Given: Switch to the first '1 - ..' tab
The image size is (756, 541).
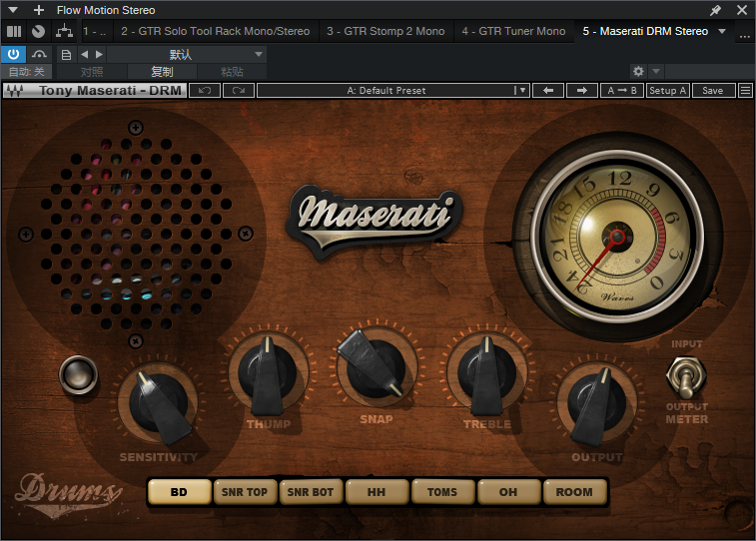Looking at the screenshot, I should coord(95,31).
